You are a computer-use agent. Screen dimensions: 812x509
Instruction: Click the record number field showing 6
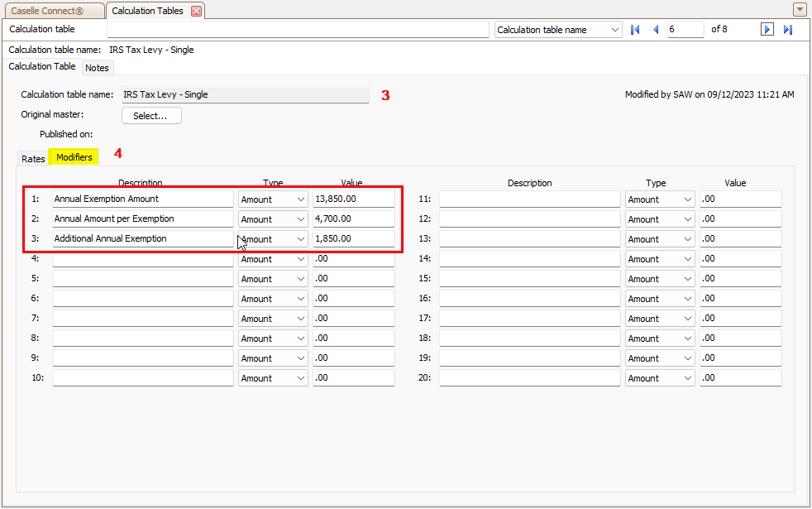(685, 30)
